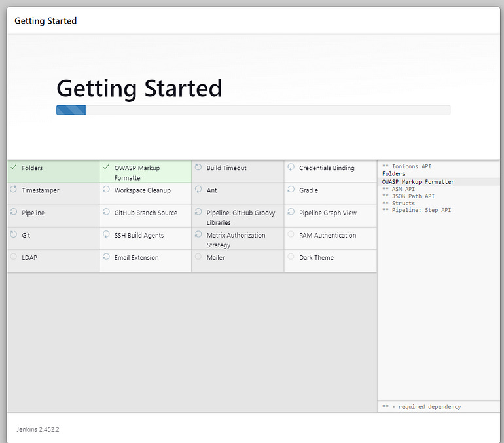Click the spinner icon next to Pipeline
This screenshot has width=504, height=443.
click(14, 212)
